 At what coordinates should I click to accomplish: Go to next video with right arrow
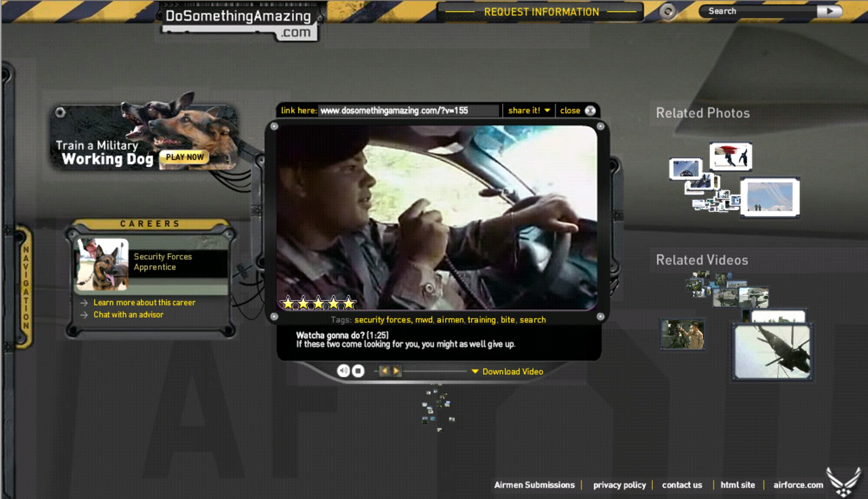point(396,371)
